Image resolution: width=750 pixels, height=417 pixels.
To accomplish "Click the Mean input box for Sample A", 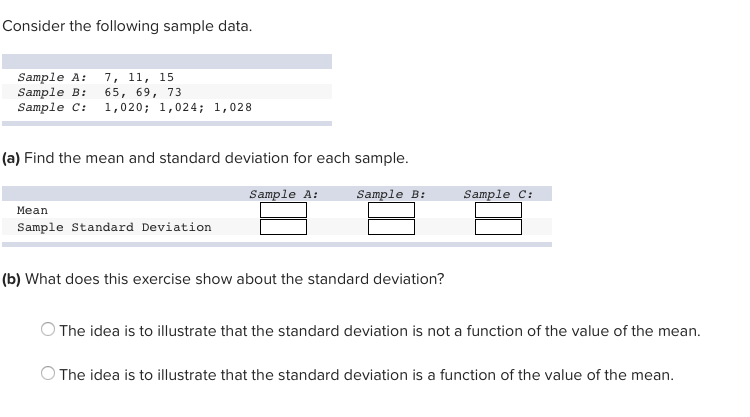I will coord(283,210).
